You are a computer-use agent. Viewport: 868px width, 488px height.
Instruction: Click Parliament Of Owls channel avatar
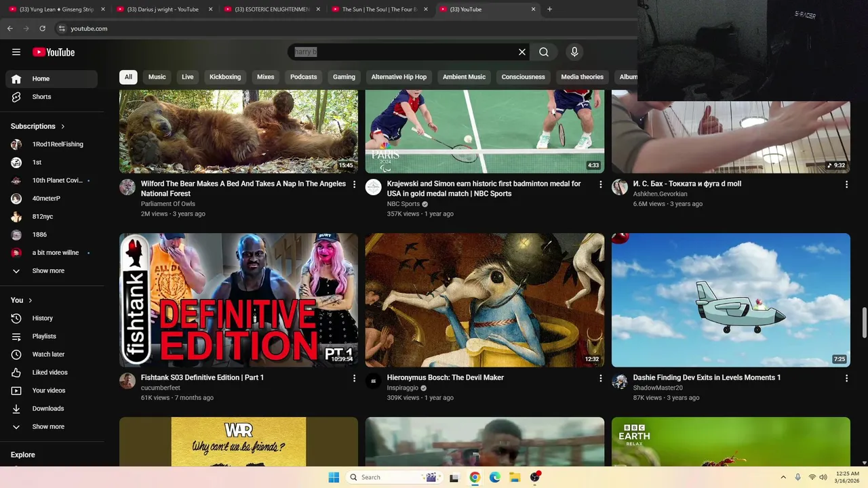coord(127,187)
